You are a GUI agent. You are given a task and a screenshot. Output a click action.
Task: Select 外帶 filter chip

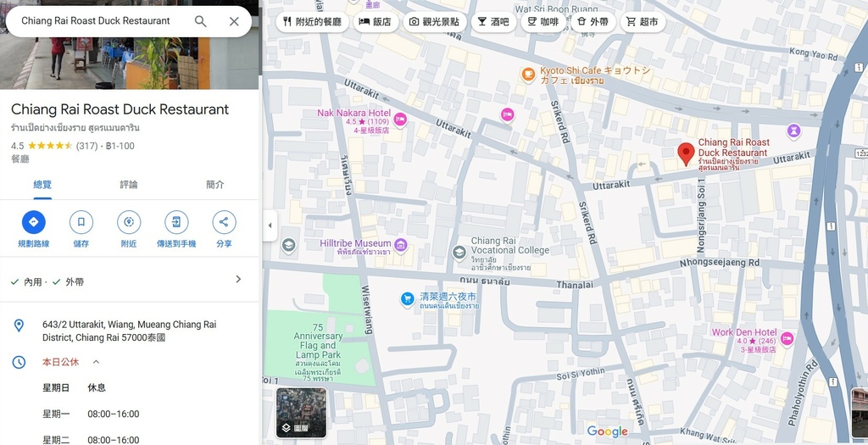click(x=593, y=22)
